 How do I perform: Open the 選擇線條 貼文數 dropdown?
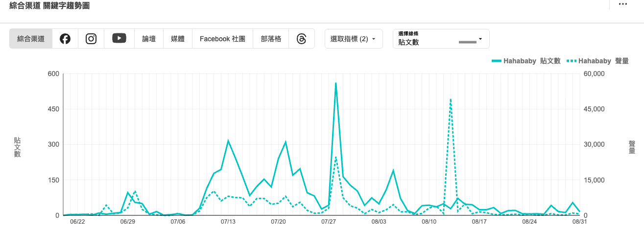click(441, 39)
